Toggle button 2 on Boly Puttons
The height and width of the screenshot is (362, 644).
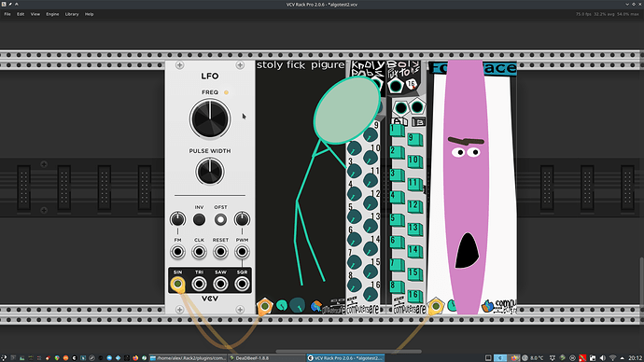[x=398, y=153]
